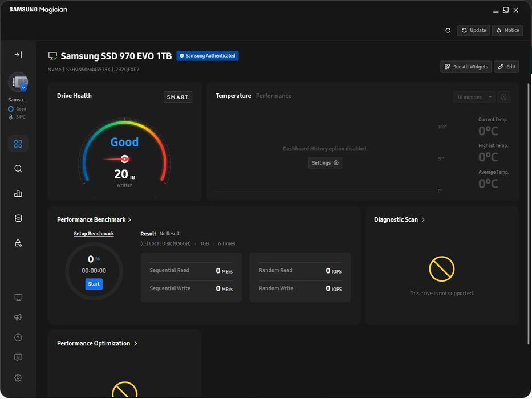Viewport: 532px width, 399px height.
Task: Open the dashboard grid icon in sidebar
Action: coord(18,144)
